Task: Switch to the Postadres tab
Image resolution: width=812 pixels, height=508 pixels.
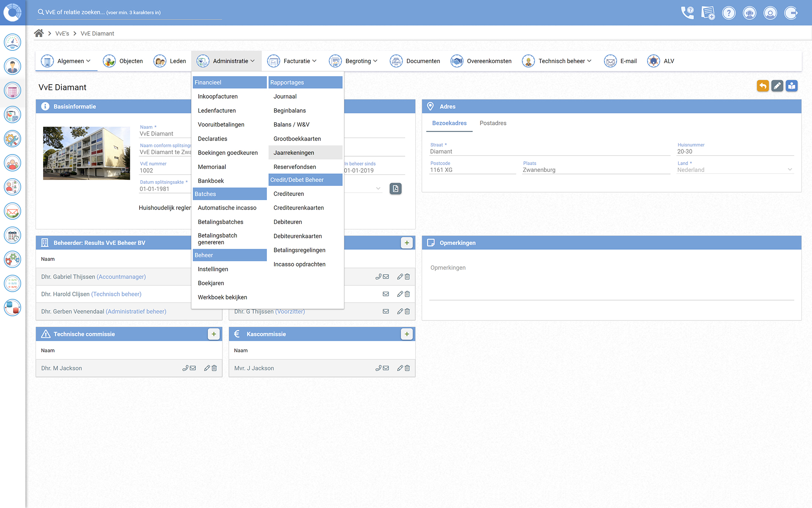Action: (493, 123)
